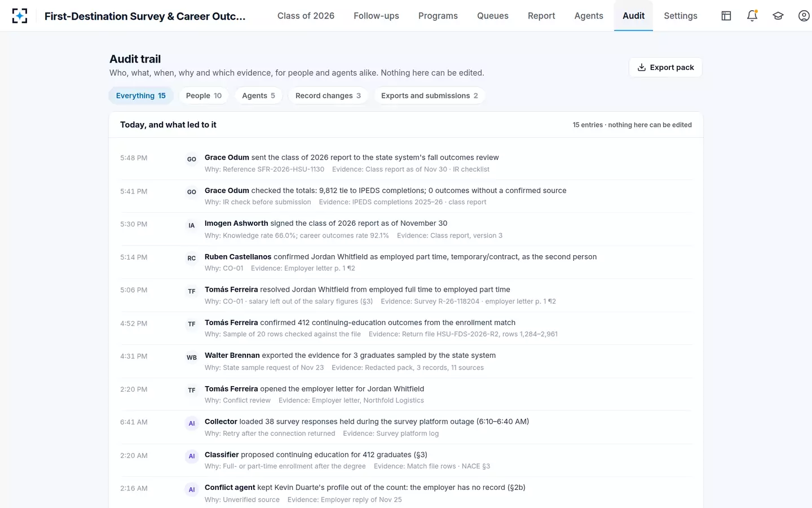Click Imogen Ashworth's IA avatar

click(192, 225)
